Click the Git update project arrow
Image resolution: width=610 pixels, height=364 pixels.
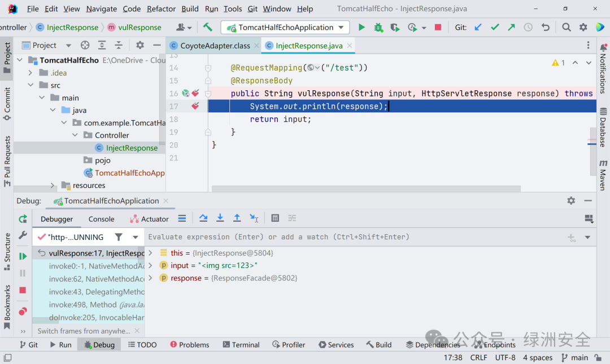[478, 27]
